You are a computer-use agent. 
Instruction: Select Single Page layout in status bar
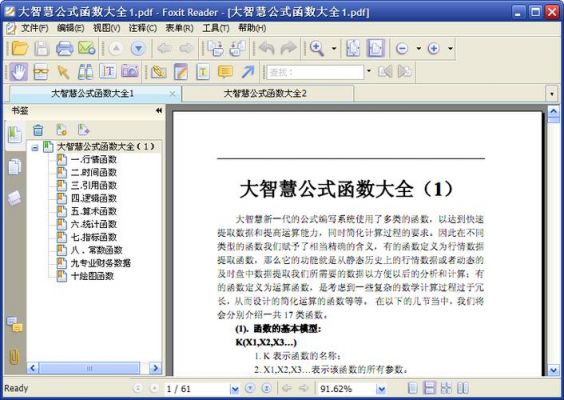pyautogui.click(x=413, y=388)
